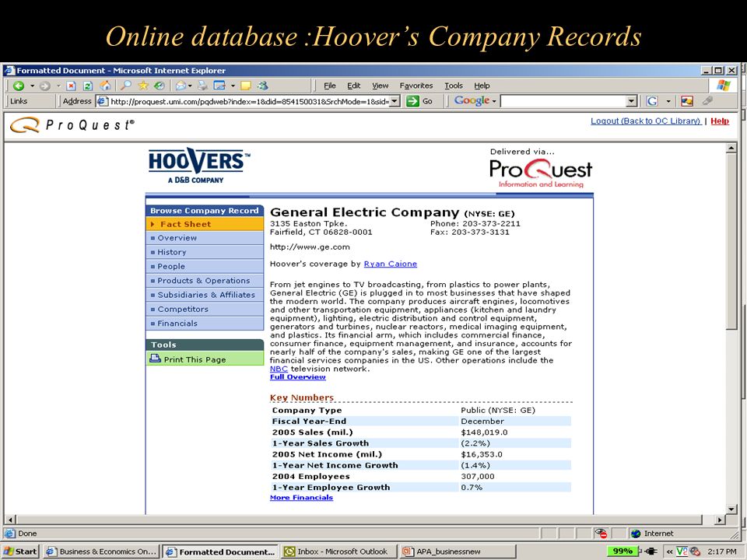The width and height of the screenshot is (747, 560).
Task: Open the History toolbar icon
Action: pos(160,86)
